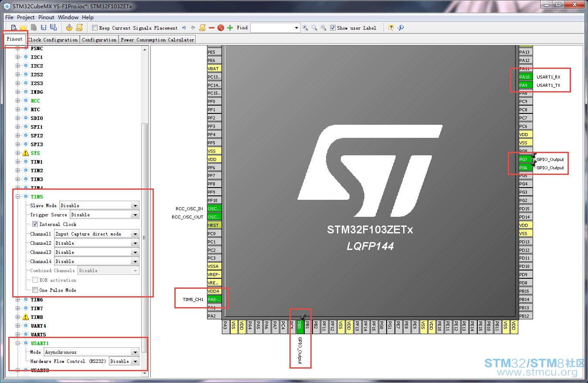Screen dimensions: 588x383
Task: Collapse the USART1 tree node
Action: coord(18,343)
